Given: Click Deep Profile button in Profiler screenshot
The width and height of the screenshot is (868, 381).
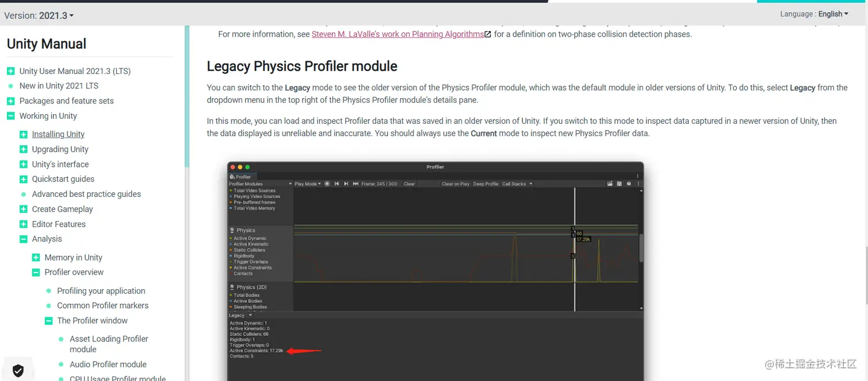Looking at the screenshot, I should [486, 184].
